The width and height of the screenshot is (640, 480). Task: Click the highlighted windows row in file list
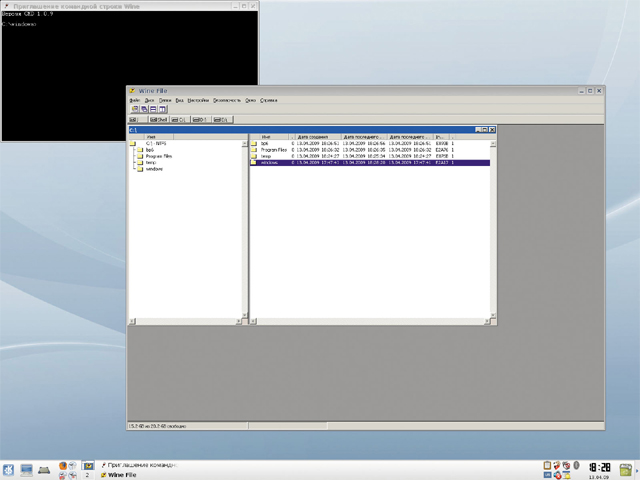pos(370,162)
